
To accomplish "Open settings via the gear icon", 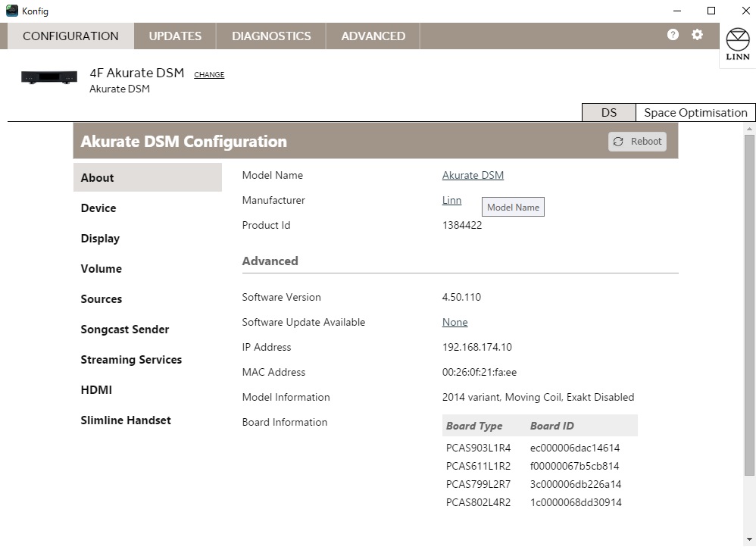I will pos(697,35).
